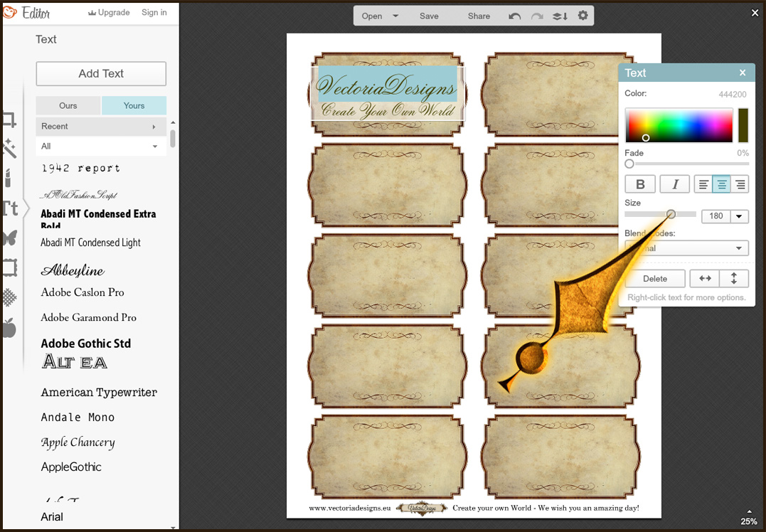Select the Arial font

(x=52, y=517)
